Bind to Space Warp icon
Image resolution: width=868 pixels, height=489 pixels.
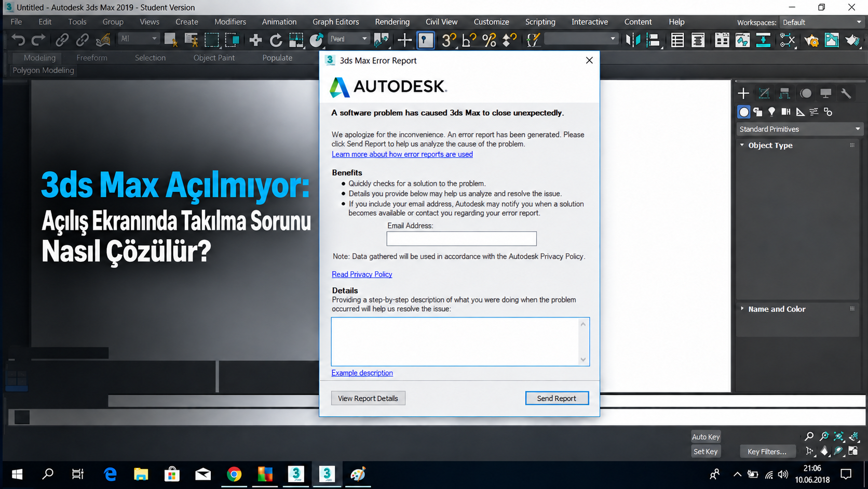pyautogui.click(x=103, y=40)
